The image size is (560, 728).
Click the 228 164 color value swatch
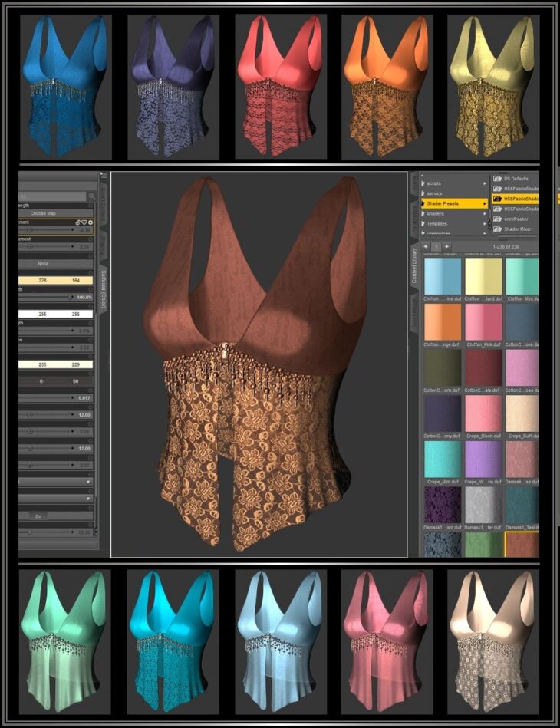point(55,281)
